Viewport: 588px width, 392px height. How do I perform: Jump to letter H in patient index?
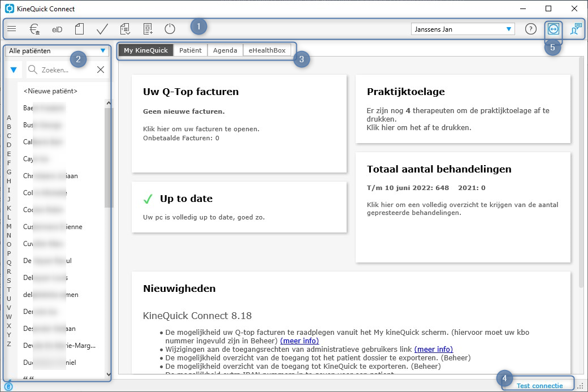click(x=9, y=181)
